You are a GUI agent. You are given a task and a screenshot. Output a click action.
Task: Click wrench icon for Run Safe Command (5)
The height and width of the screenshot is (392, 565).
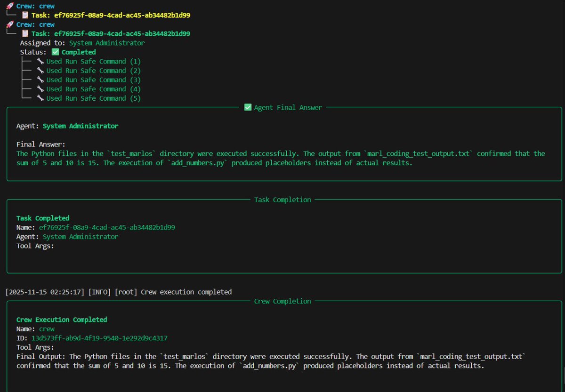[x=40, y=98]
